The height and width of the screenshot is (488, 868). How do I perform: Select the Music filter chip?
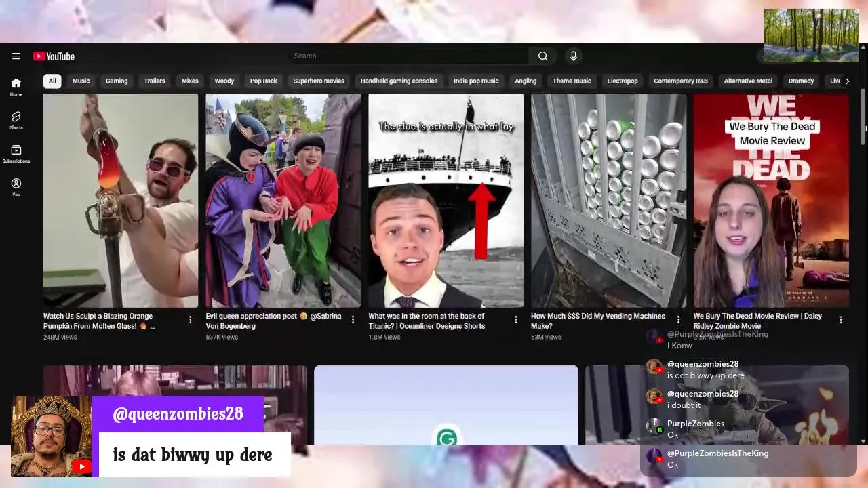click(81, 81)
